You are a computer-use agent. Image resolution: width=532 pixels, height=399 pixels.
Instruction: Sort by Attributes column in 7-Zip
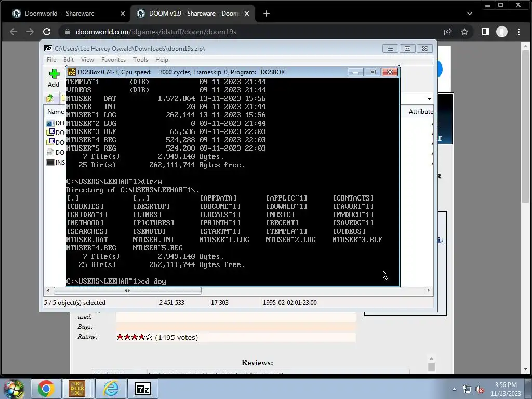coord(420,112)
